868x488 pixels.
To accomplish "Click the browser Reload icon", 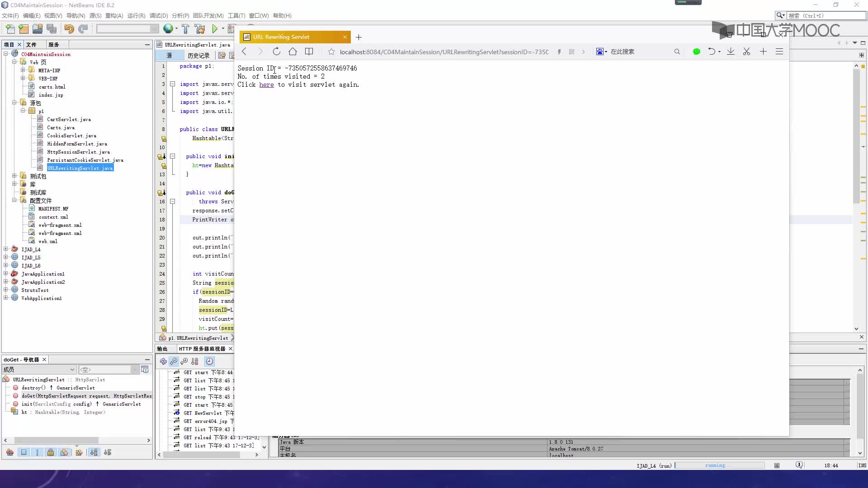I will coord(275,52).
